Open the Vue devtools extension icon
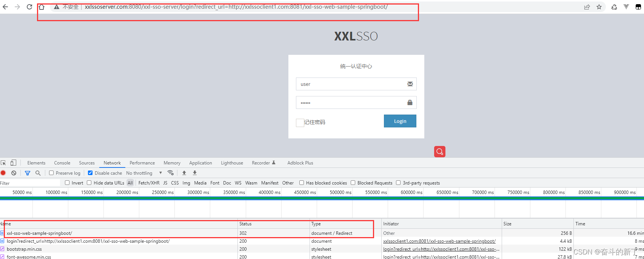This screenshot has width=644, height=259. (x=626, y=7)
